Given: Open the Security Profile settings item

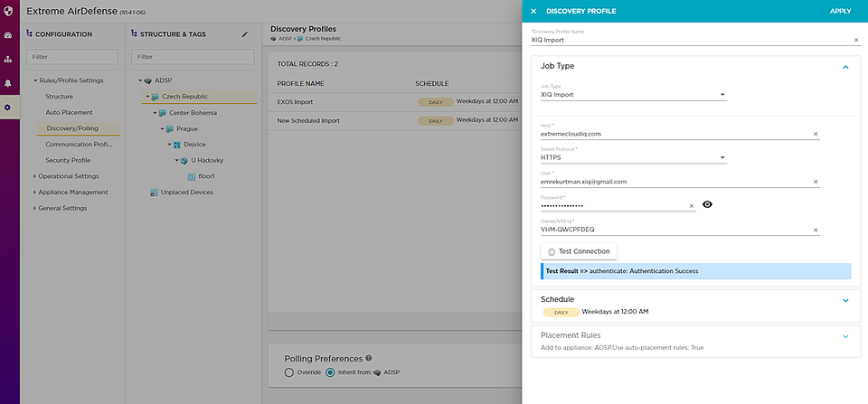Looking at the screenshot, I should tap(68, 161).
